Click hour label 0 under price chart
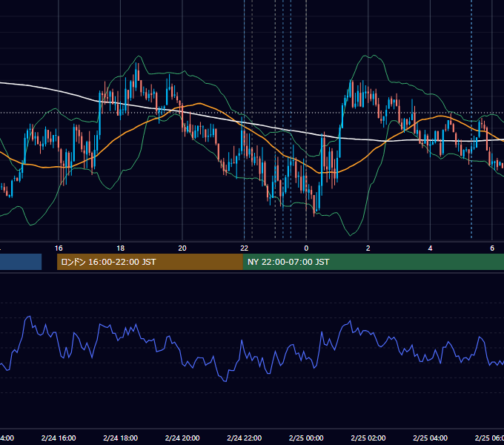The height and width of the screenshot is (445, 504). tap(306, 248)
